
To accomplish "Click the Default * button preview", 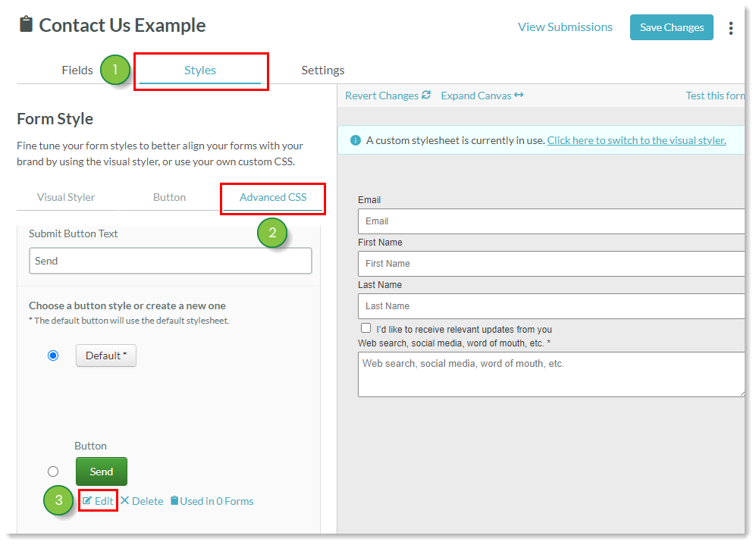I will pyautogui.click(x=106, y=356).
